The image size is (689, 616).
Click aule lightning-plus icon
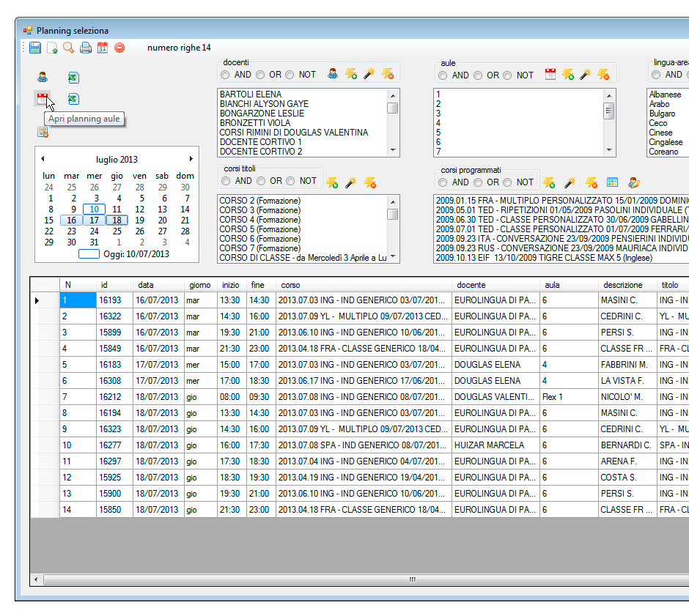(568, 74)
